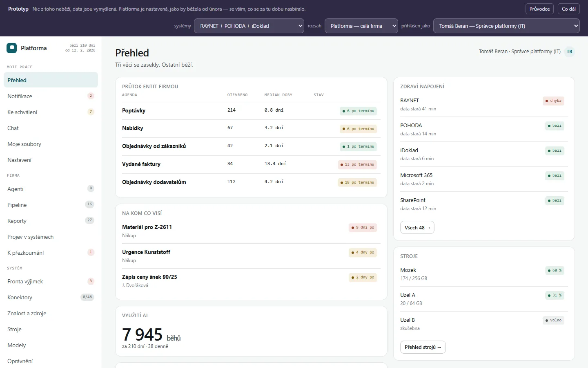
Task: Open Projev v systémech item
Action: tap(51, 237)
